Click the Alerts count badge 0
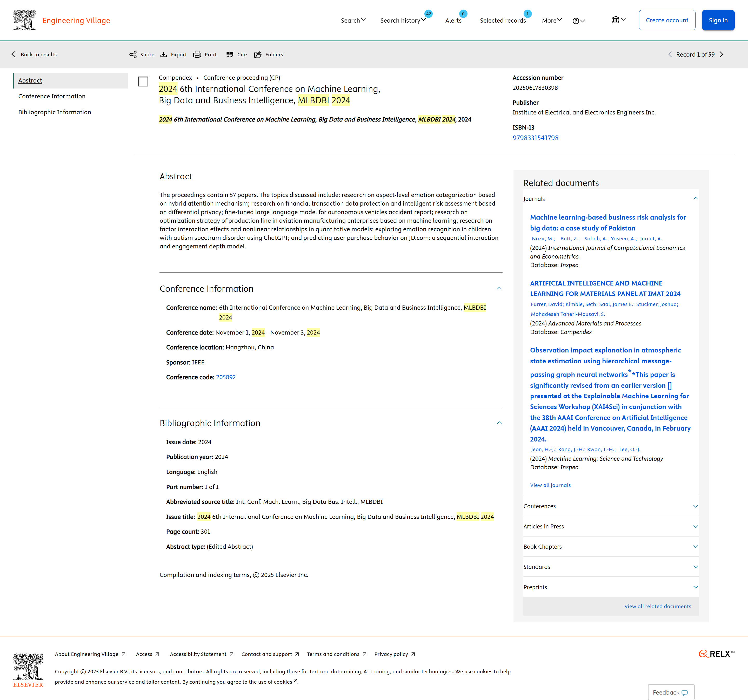 [463, 14]
